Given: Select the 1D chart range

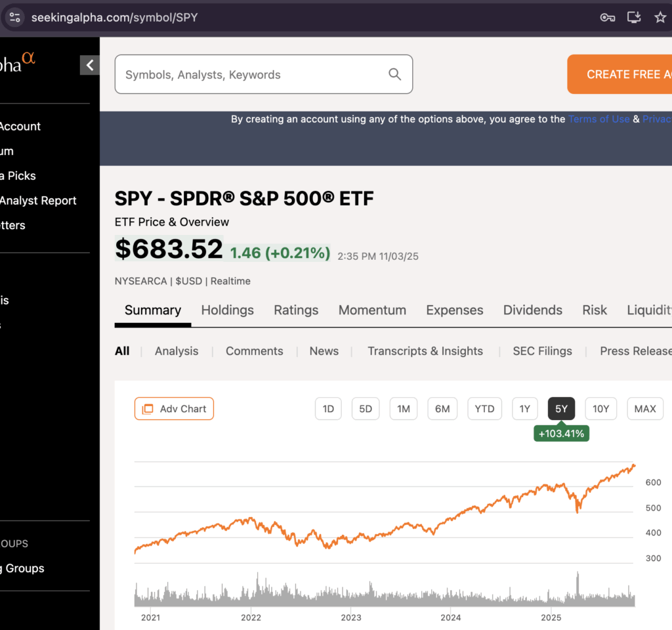Looking at the screenshot, I should click(328, 409).
